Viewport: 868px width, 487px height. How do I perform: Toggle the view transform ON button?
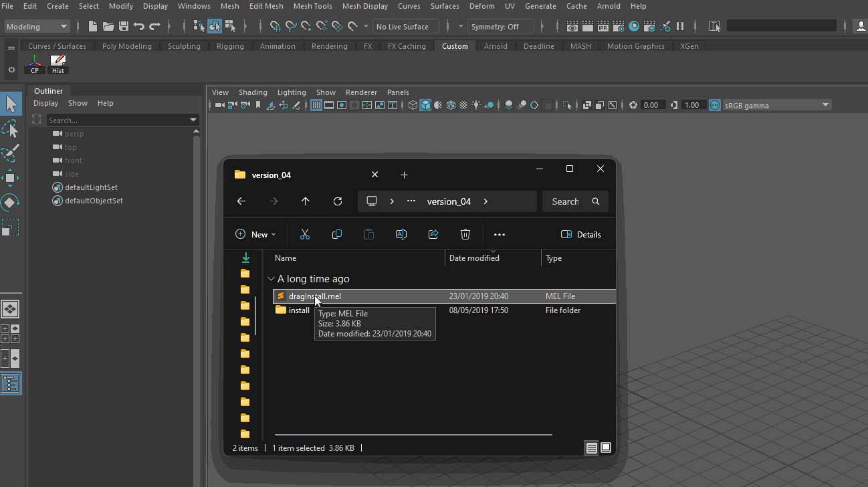(715, 105)
